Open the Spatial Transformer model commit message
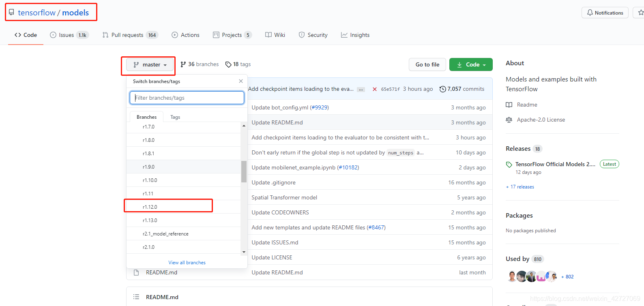 click(284, 197)
